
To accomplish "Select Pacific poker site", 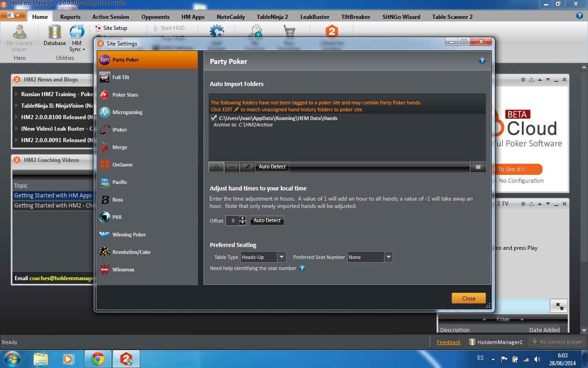I will [x=147, y=182].
